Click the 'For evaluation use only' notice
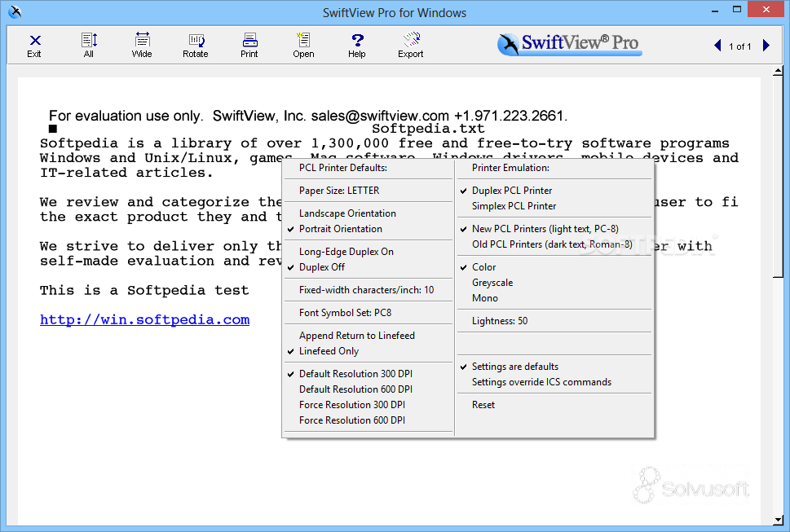The height and width of the screenshot is (532, 790). coord(308,116)
